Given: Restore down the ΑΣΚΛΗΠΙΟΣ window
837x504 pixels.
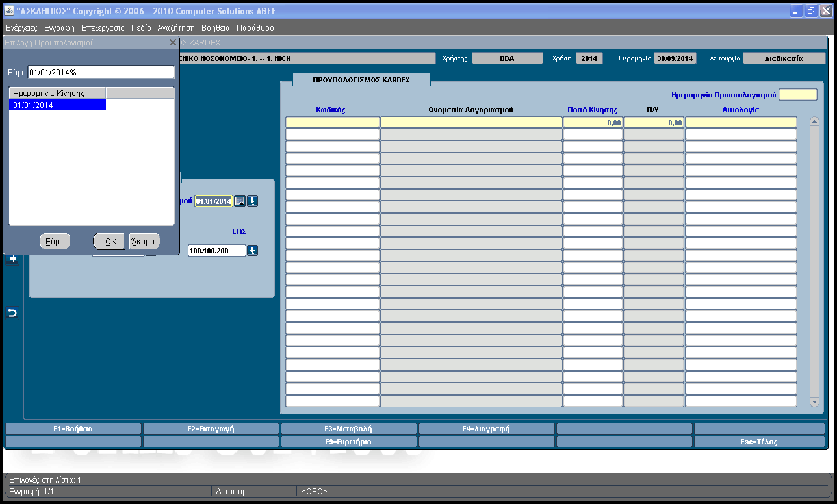Looking at the screenshot, I should coord(811,10).
